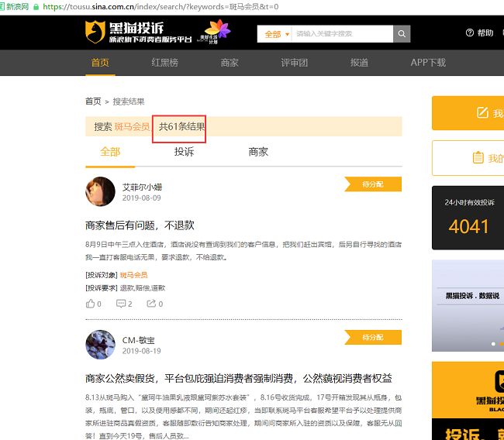Open 商家 in top navigation bar
The image size is (504, 440).
[x=230, y=62]
